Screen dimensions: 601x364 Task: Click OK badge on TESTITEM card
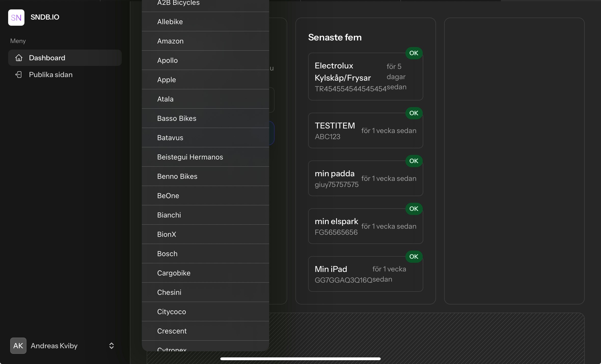(x=414, y=113)
